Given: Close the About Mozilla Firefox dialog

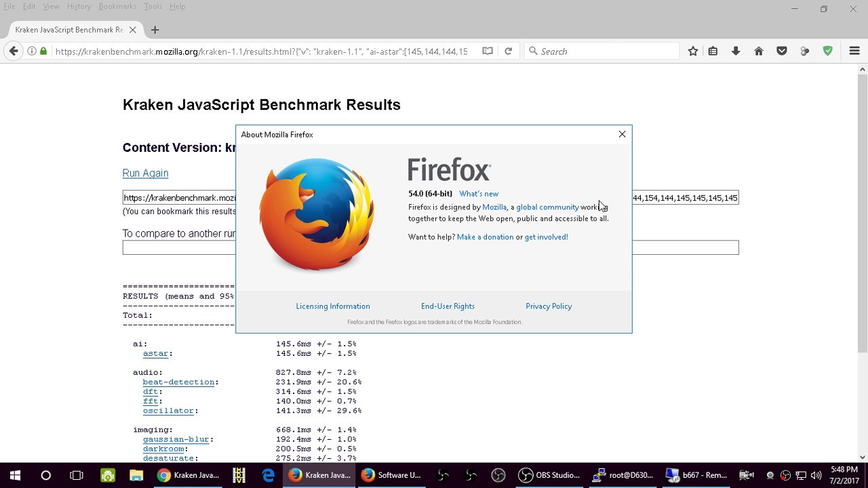Looking at the screenshot, I should pyautogui.click(x=622, y=134).
